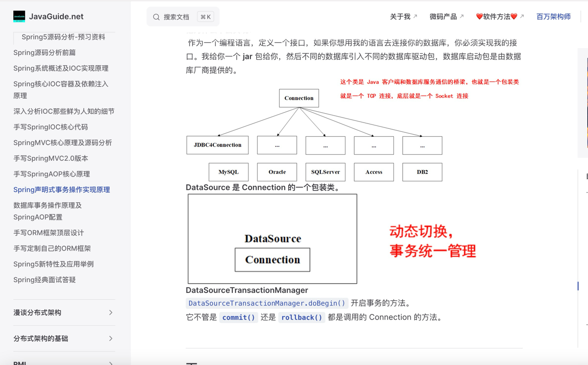Click the 动态切换,事务统一管理 red caption
Screen dimensions: 588x365
point(433,241)
